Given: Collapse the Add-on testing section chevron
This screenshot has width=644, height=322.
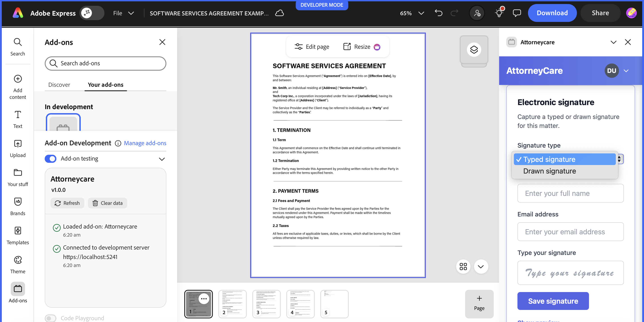Looking at the screenshot, I should 162,159.
